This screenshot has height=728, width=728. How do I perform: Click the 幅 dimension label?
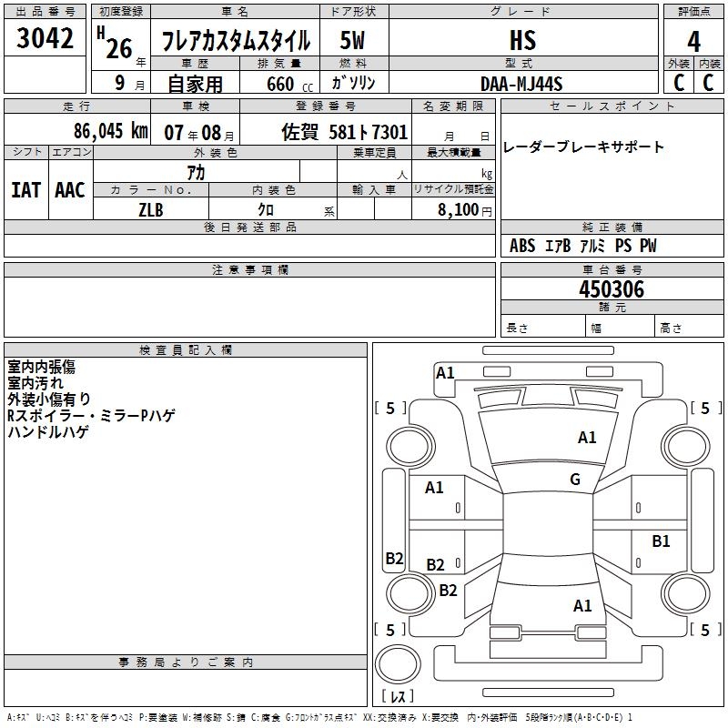tap(596, 329)
